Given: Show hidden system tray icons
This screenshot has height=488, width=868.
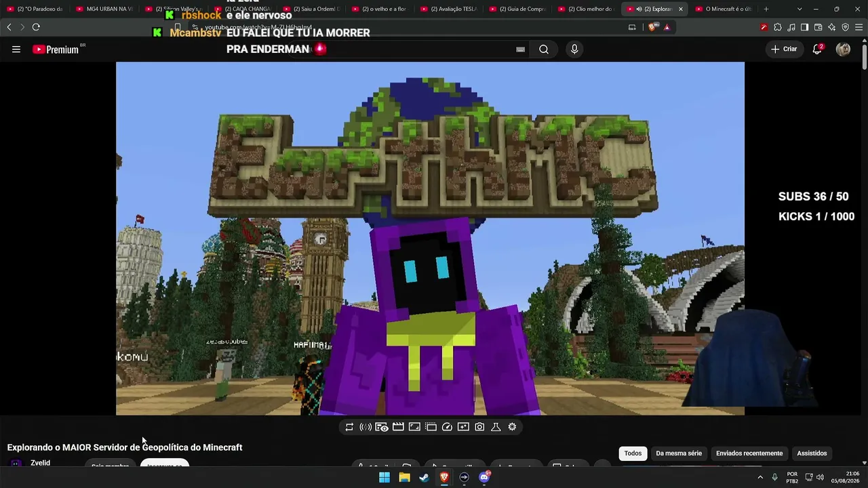Looking at the screenshot, I should tap(760, 477).
